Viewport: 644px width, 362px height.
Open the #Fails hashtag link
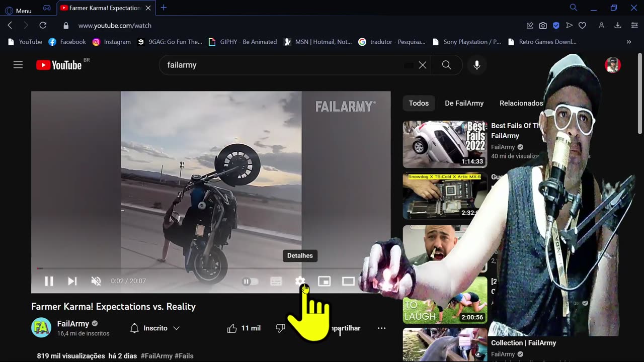click(184, 356)
